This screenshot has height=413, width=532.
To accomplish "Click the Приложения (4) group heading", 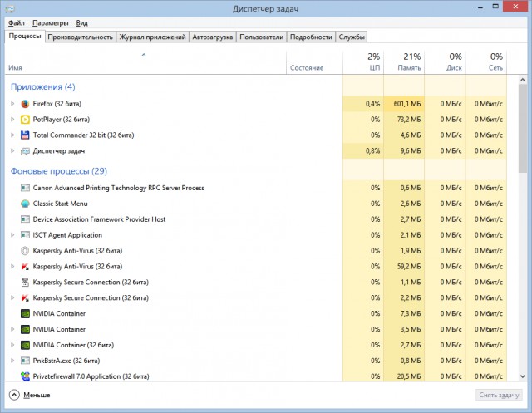I will (x=43, y=86).
